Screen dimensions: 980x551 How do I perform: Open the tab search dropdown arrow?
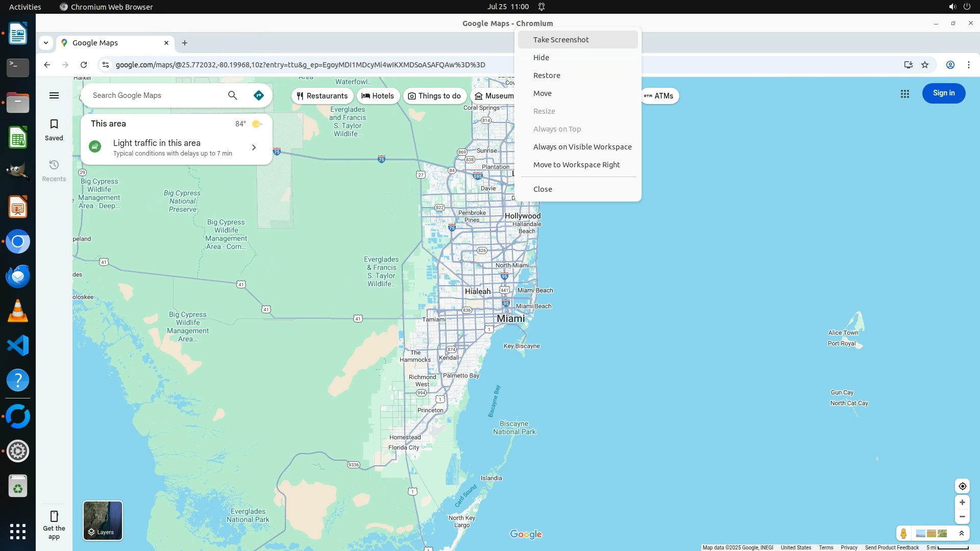tap(46, 43)
